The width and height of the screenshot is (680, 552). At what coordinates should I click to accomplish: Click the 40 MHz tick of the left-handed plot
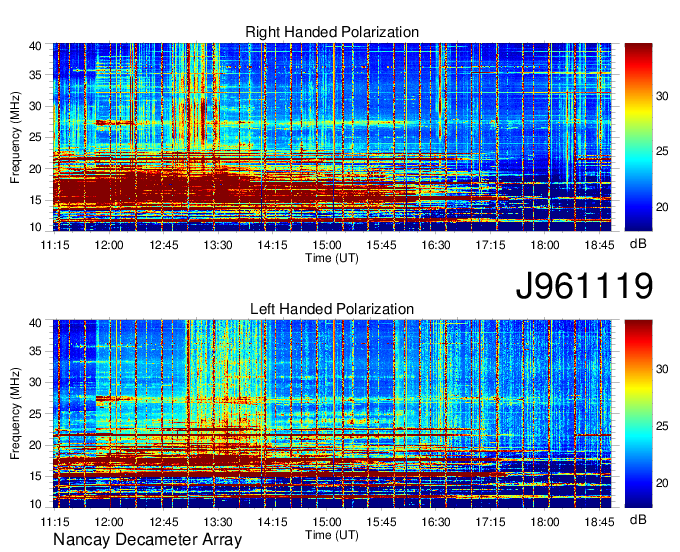[35, 323]
